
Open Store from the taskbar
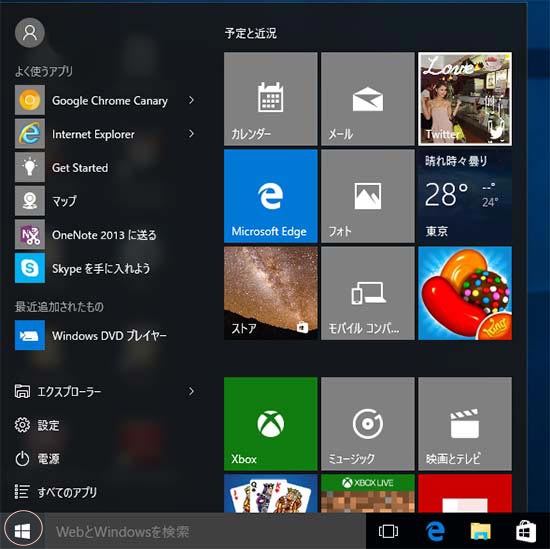525,531
